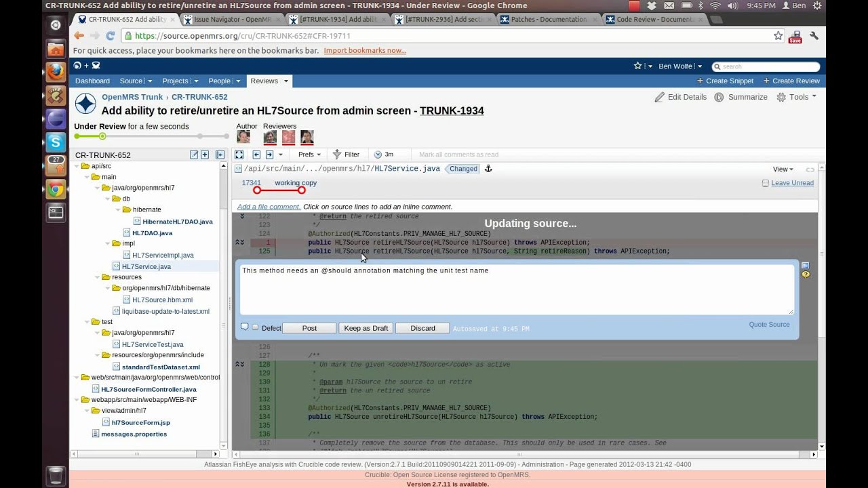Click the expand-all plus icon in file tree header
The height and width of the screenshot is (488, 868).
tap(205, 155)
